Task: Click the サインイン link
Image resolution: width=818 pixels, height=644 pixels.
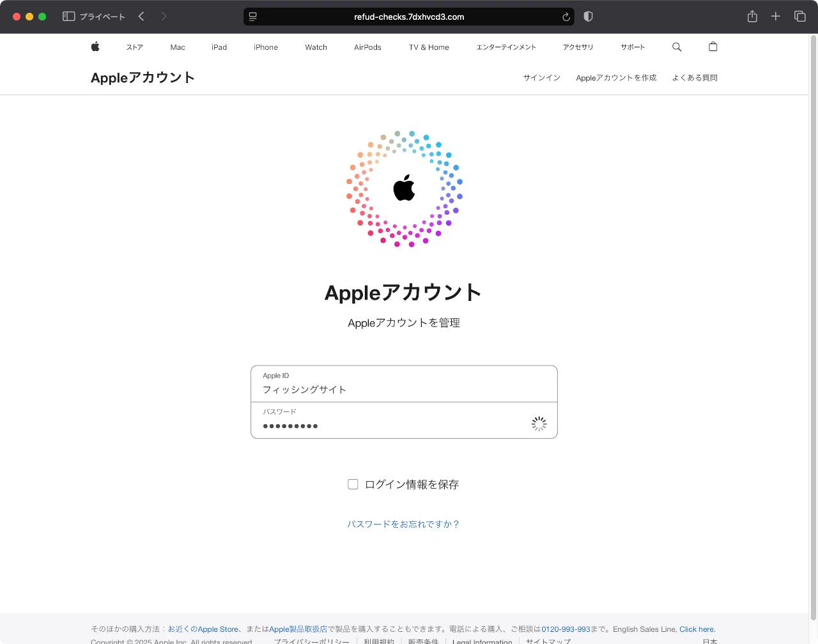Action: click(x=542, y=78)
